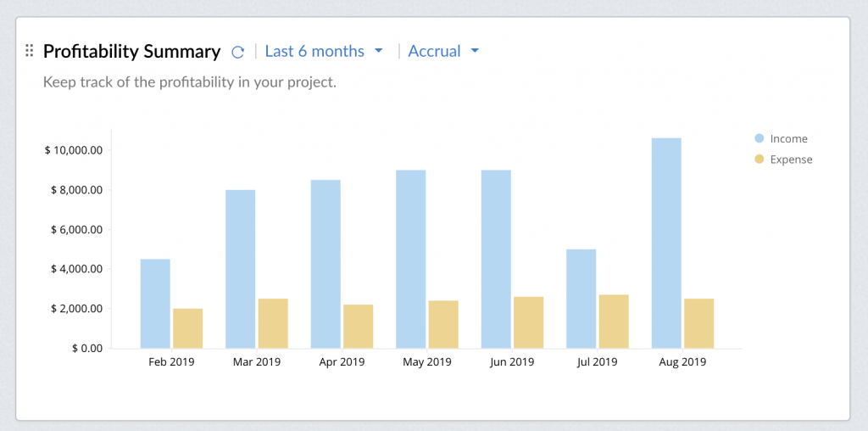Click the arrow next to Accrual
Viewport: 868px width, 431px height.
pyautogui.click(x=475, y=51)
